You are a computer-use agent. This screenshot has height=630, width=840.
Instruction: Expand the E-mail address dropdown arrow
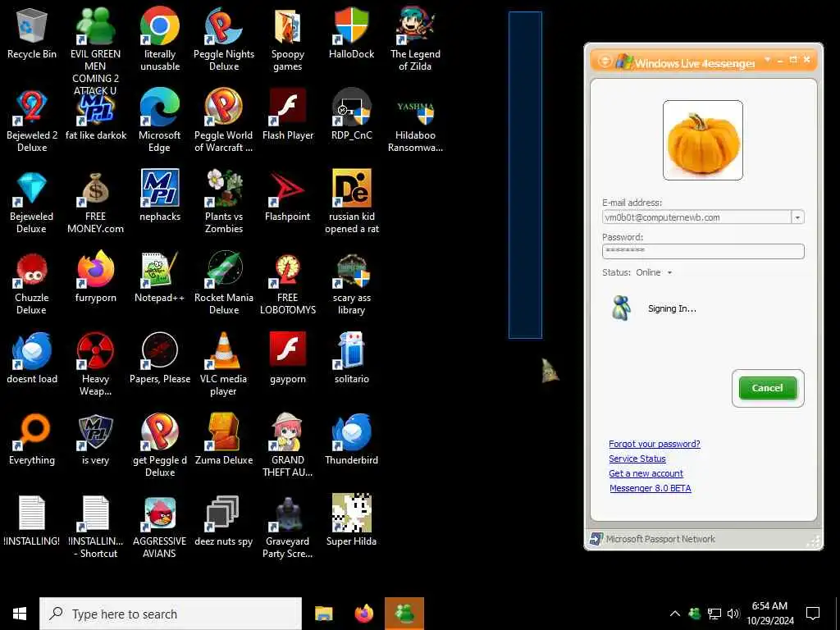click(797, 217)
